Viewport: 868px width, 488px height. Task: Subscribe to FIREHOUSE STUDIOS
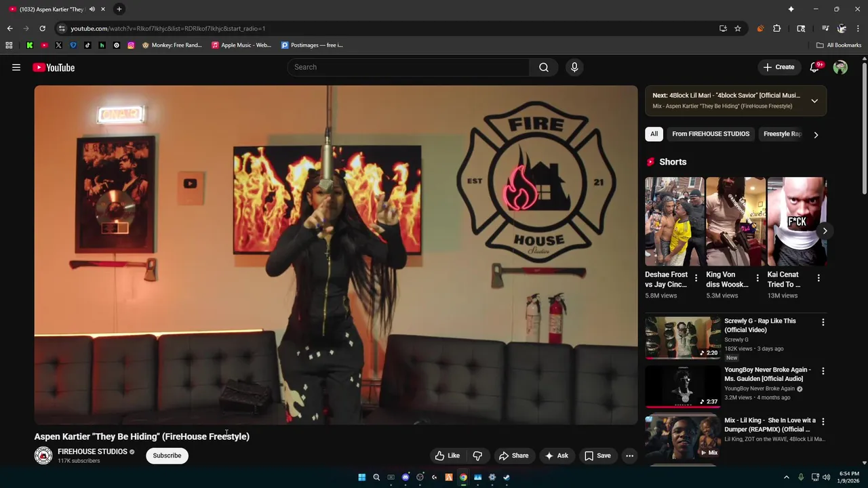point(167,455)
